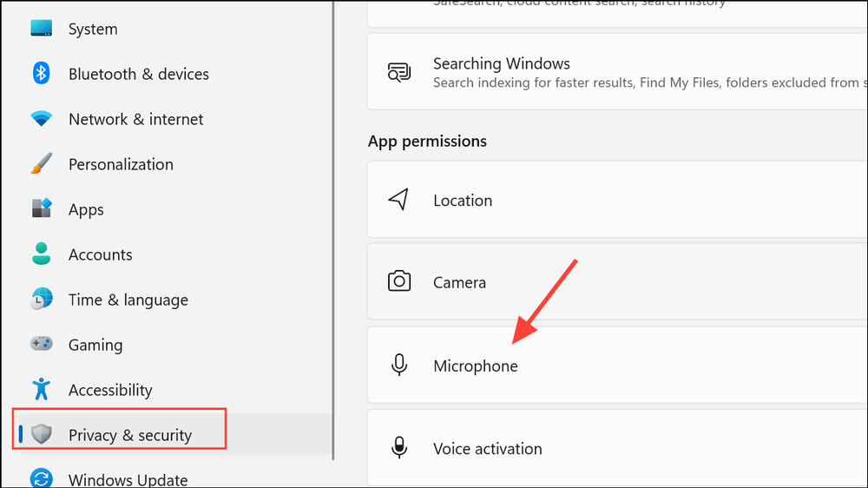Click the Location arrow icon
The image size is (868, 488).
coord(399,200)
